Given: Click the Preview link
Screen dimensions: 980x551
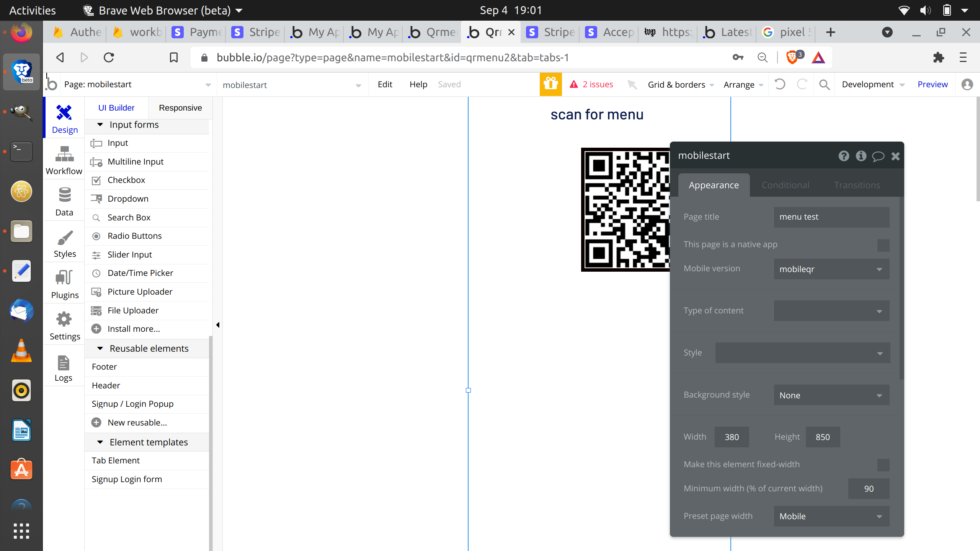Looking at the screenshot, I should tap(932, 84).
